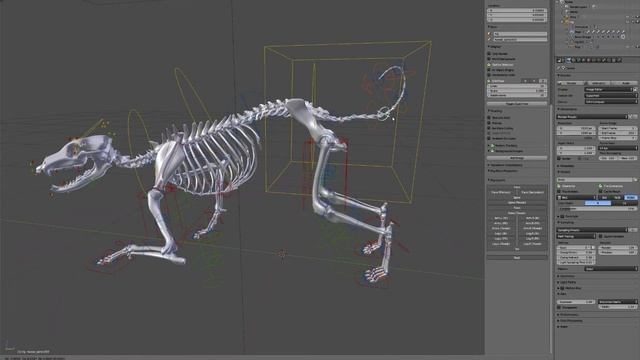Toggle the Grid Floor checkbox
Screen dimensions: 640x360
coord(489,81)
